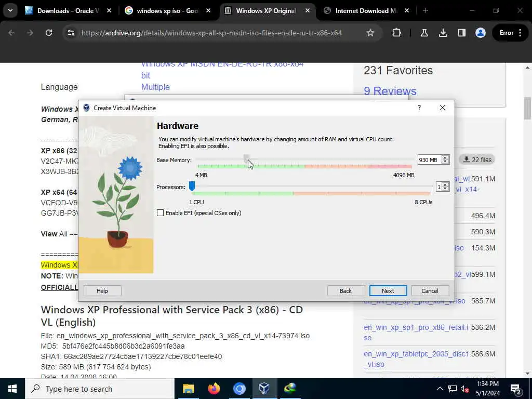Enable the EFI checkbox
This screenshot has height=399, width=532.
pos(160,212)
